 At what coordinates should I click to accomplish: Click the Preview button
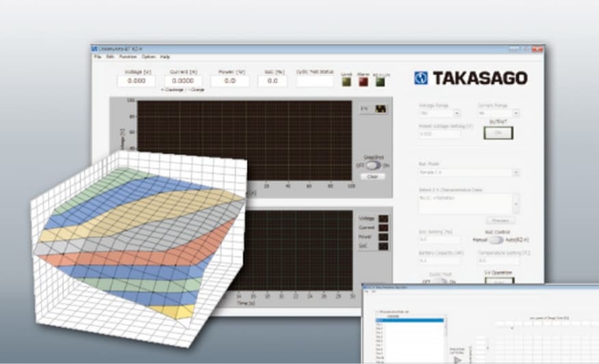500,221
